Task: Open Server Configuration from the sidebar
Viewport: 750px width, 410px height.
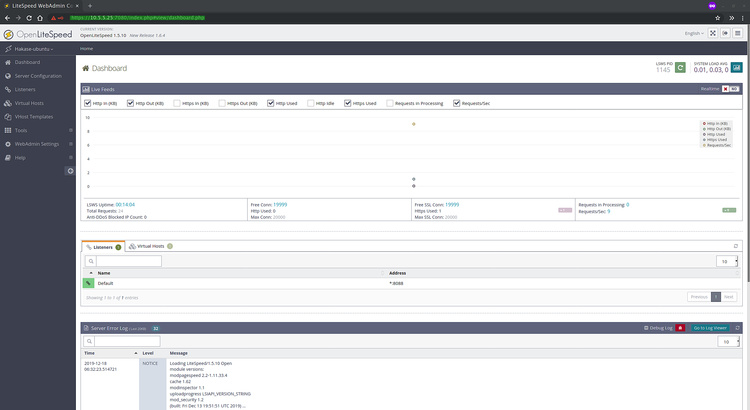Action: (x=38, y=75)
